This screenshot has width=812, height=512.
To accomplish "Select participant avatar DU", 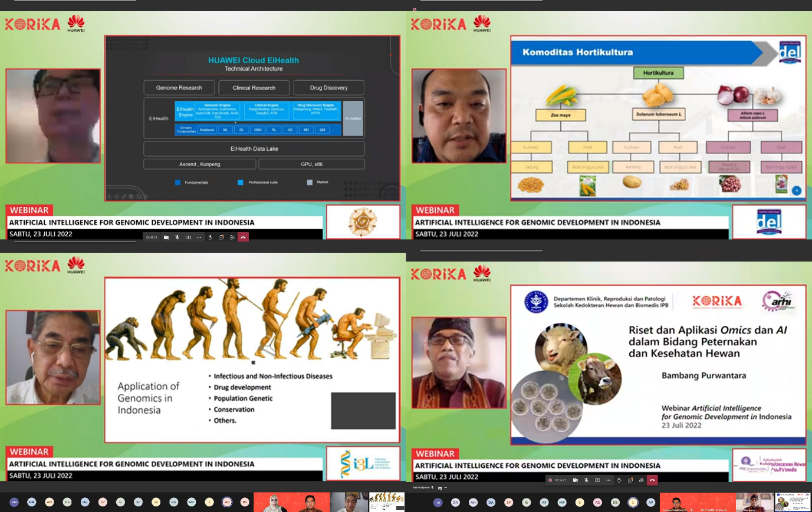I will [x=85, y=502].
